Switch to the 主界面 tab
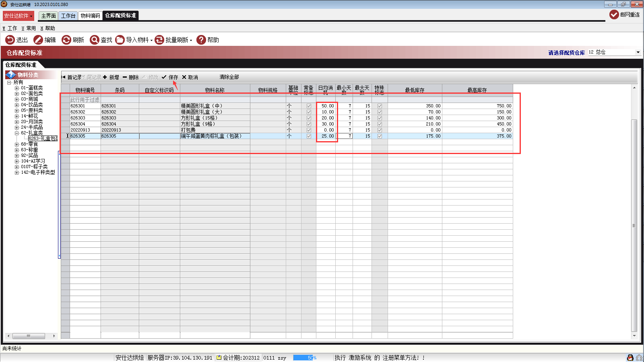This screenshot has height=362, width=644. [x=48, y=16]
